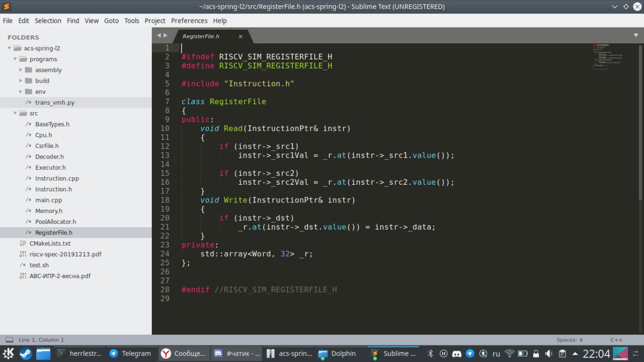
Task: Switch to the acs-sprin... taskbar window
Action: point(289,353)
